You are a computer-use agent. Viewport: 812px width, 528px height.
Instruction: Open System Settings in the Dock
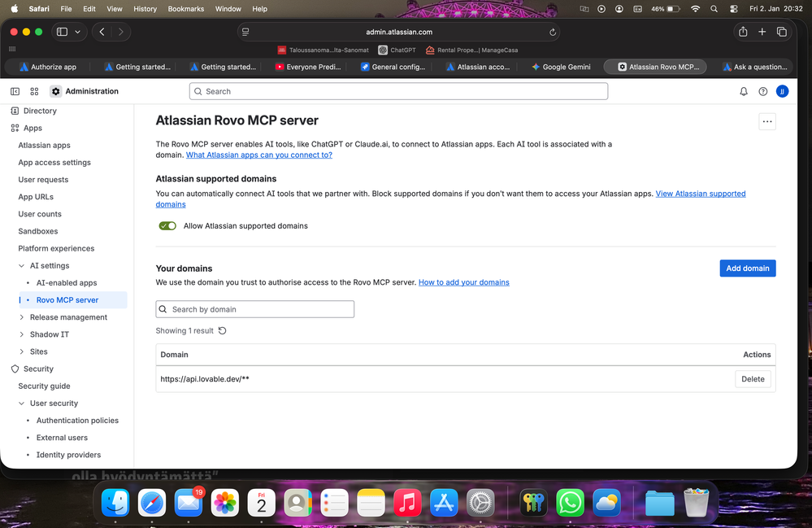(480, 503)
